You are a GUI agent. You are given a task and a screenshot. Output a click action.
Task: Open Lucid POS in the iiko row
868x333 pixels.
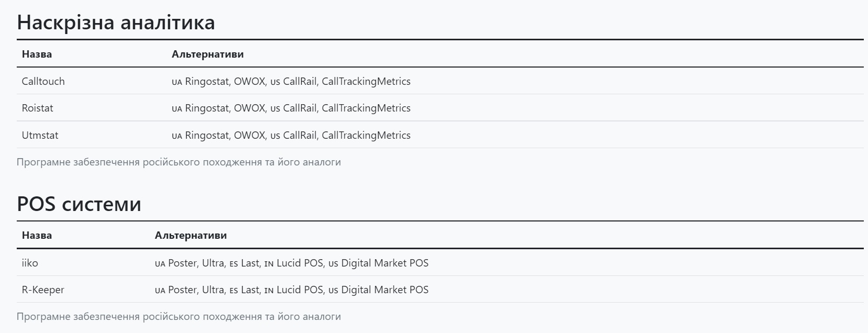pyautogui.click(x=300, y=263)
